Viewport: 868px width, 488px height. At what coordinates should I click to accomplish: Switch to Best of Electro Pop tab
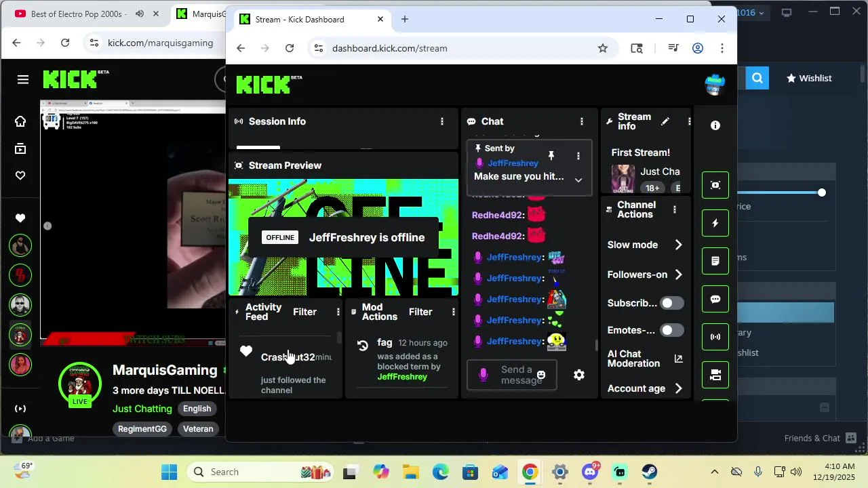click(x=85, y=14)
